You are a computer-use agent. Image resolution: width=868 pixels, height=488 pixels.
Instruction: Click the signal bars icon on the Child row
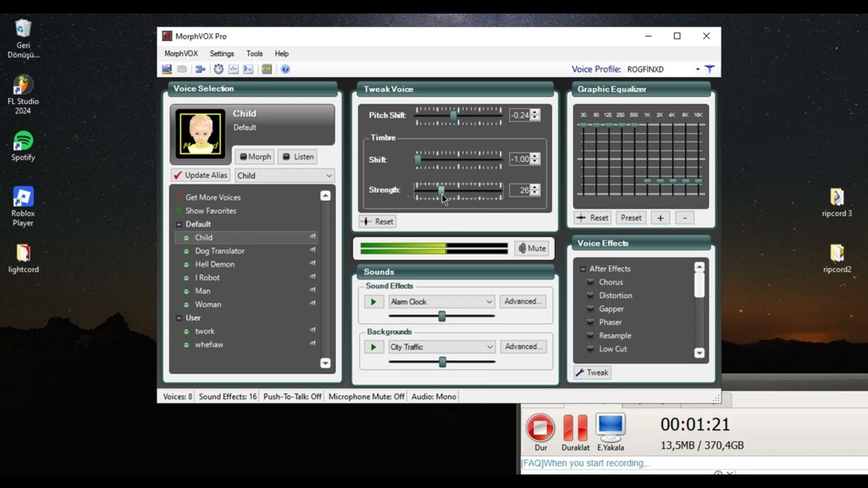[313, 237]
